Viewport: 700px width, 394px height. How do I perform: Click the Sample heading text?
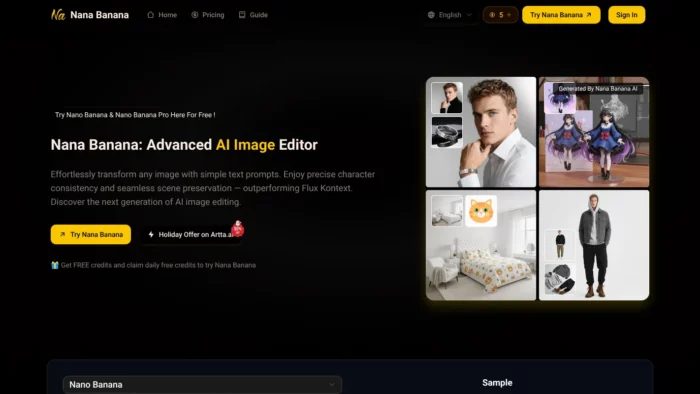pyautogui.click(x=497, y=383)
